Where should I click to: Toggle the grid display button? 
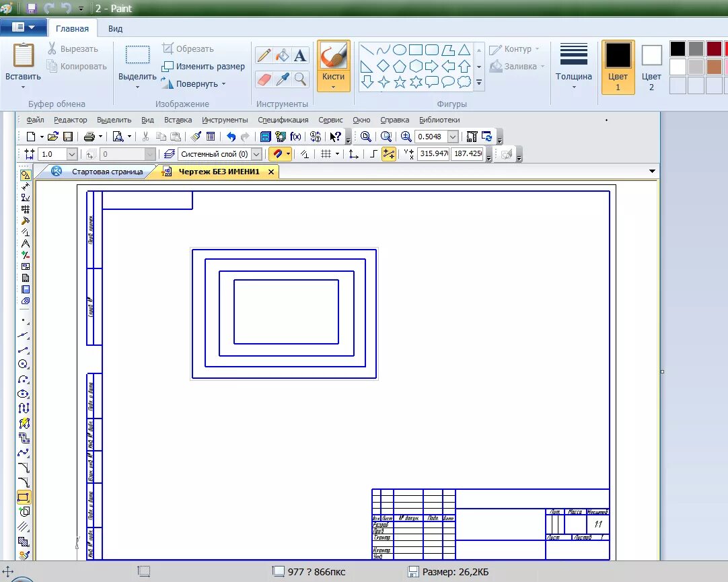click(x=326, y=154)
